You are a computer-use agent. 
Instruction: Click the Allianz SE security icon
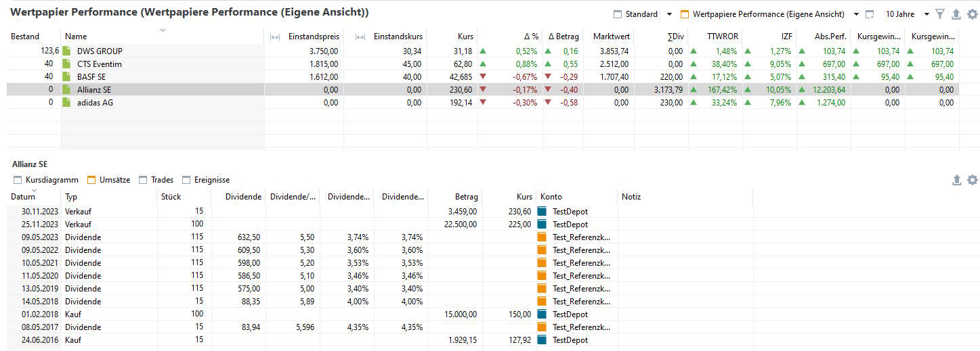coord(66,89)
